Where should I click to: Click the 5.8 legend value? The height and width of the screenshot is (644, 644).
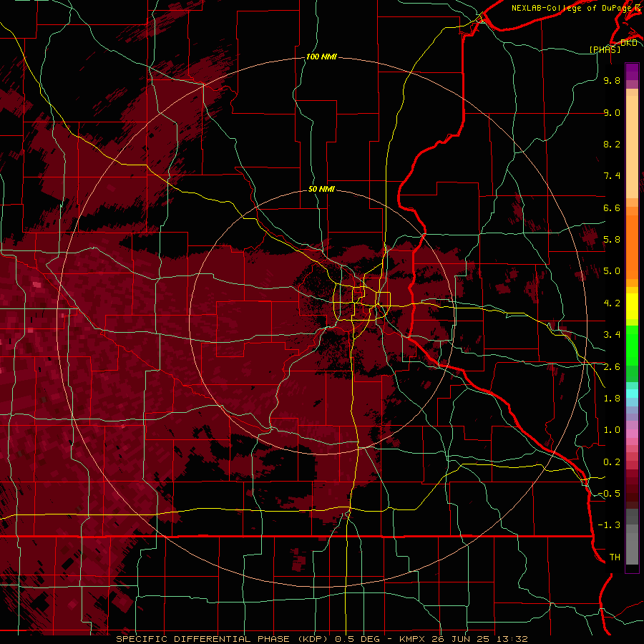click(612, 240)
